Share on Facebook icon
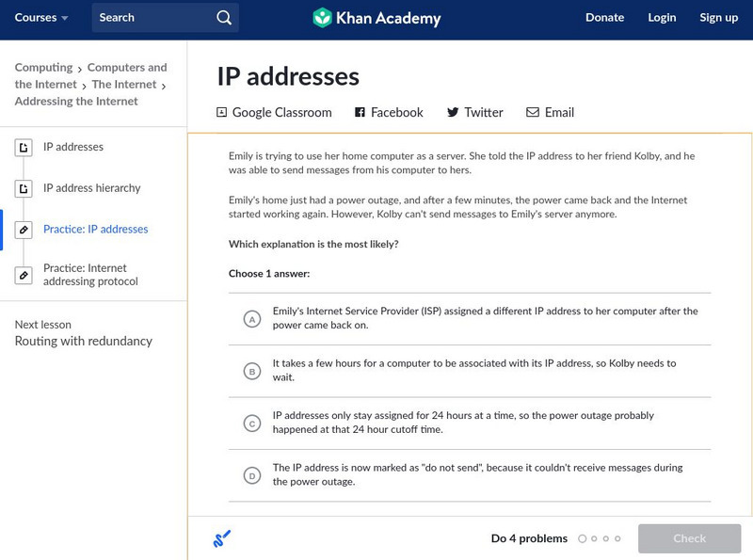The width and height of the screenshot is (753, 560). (x=360, y=112)
